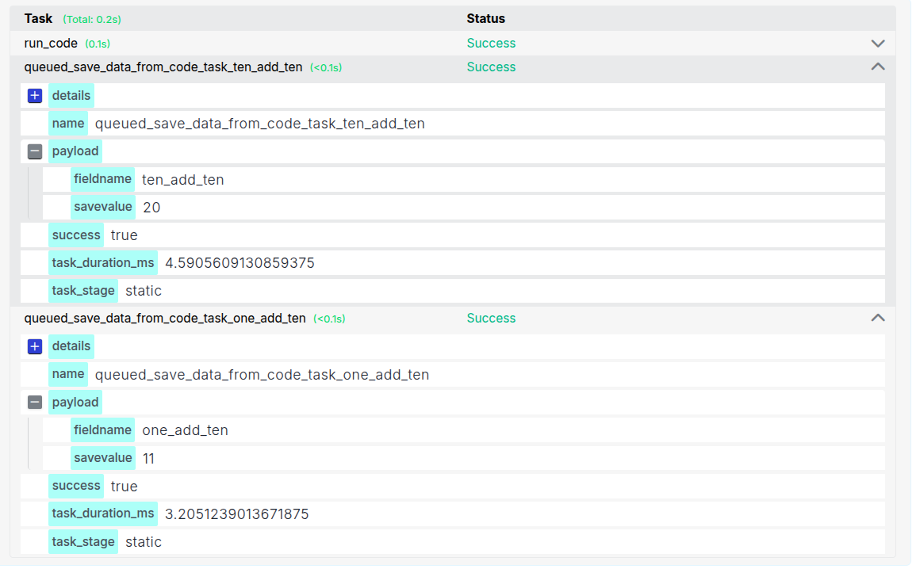This screenshot has height=588, width=920.
Task: Expand details in the ten_add_ten task
Action: [35, 96]
